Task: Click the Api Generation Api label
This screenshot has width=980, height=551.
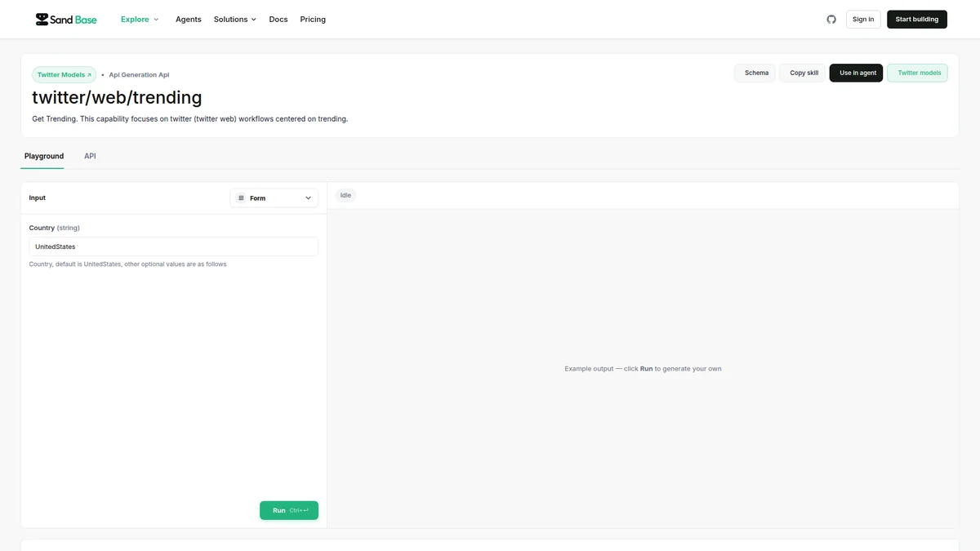Action: click(x=139, y=74)
